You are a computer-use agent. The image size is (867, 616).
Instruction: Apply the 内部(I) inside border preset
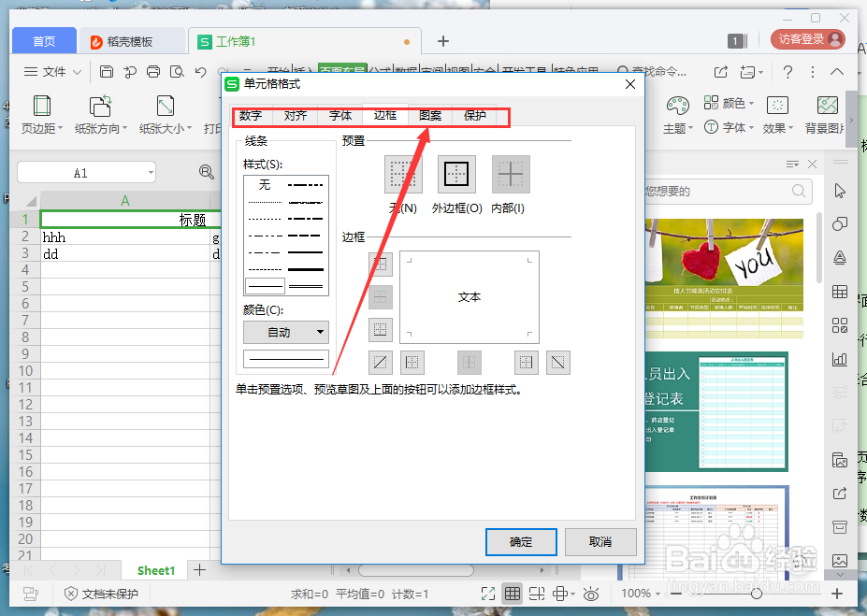(511, 174)
